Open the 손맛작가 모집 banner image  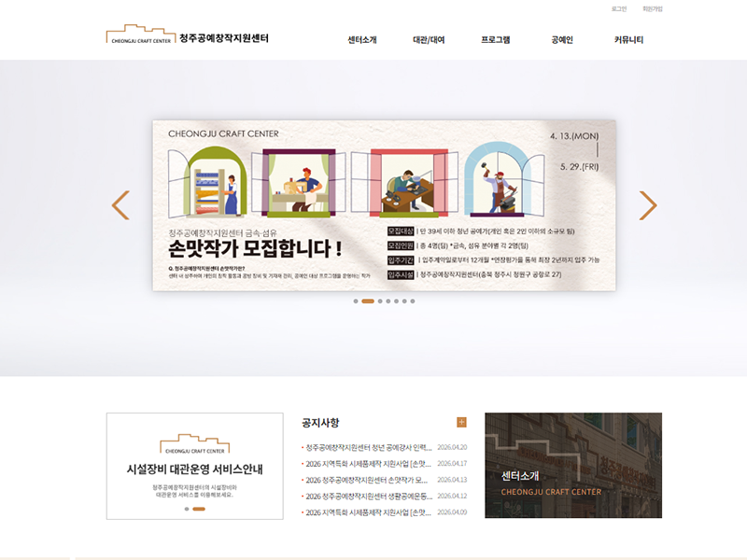tap(384, 205)
